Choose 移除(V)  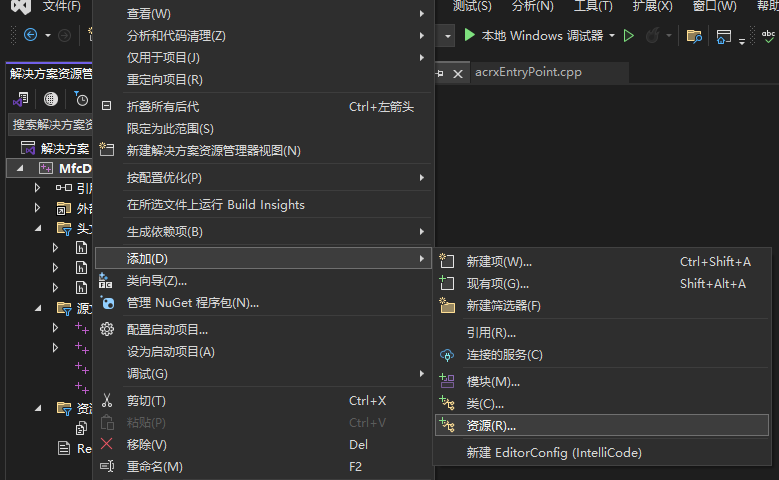[x=264, y=444]
